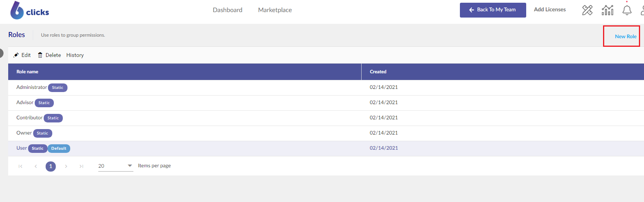Go to the next page chevron
Viewport: 644px width, 202px height.
pos(66,166)
